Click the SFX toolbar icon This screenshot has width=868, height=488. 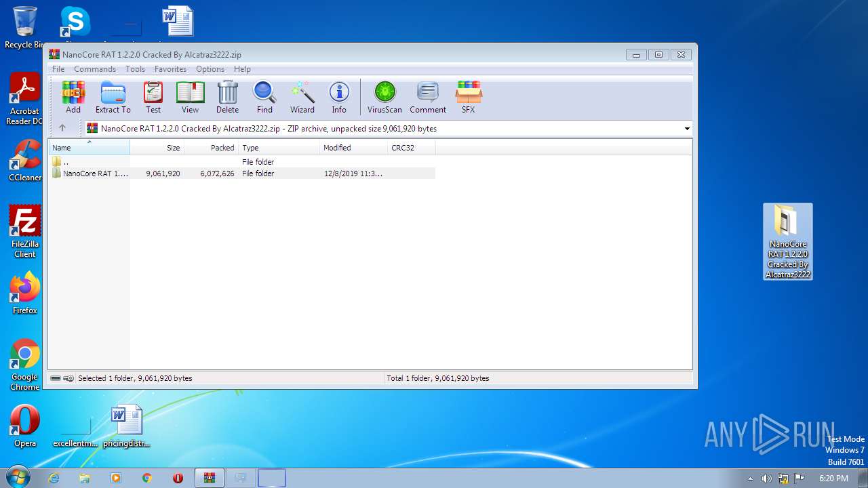(468, 98)
